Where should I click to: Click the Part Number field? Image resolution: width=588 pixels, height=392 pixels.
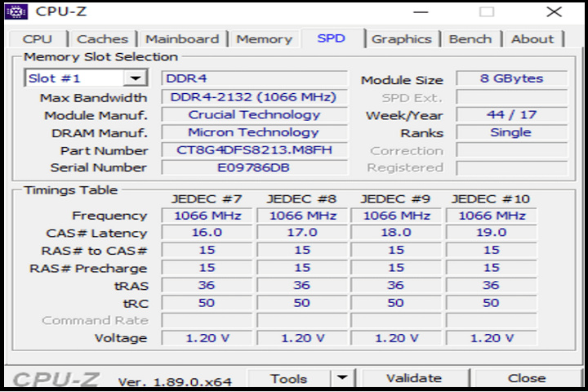[x=254, y=150]
